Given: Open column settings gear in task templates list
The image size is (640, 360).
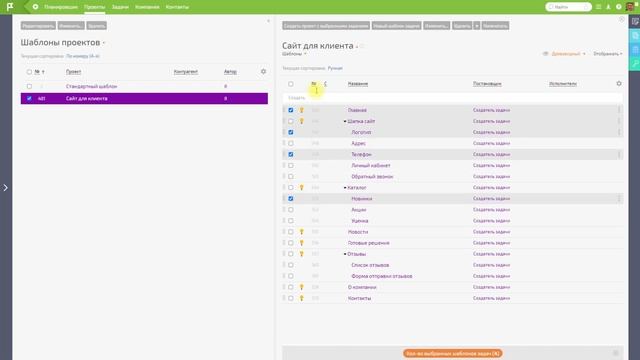Looking at the screenshot, I should point(619,84).
